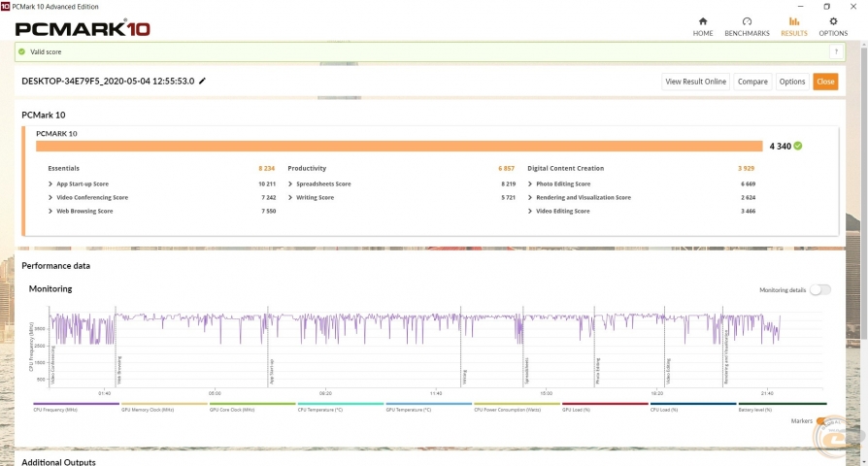The image size is (868, 466).
Task: Click Digital Content Creation score 3 929
Action: [x=746, y=168]
